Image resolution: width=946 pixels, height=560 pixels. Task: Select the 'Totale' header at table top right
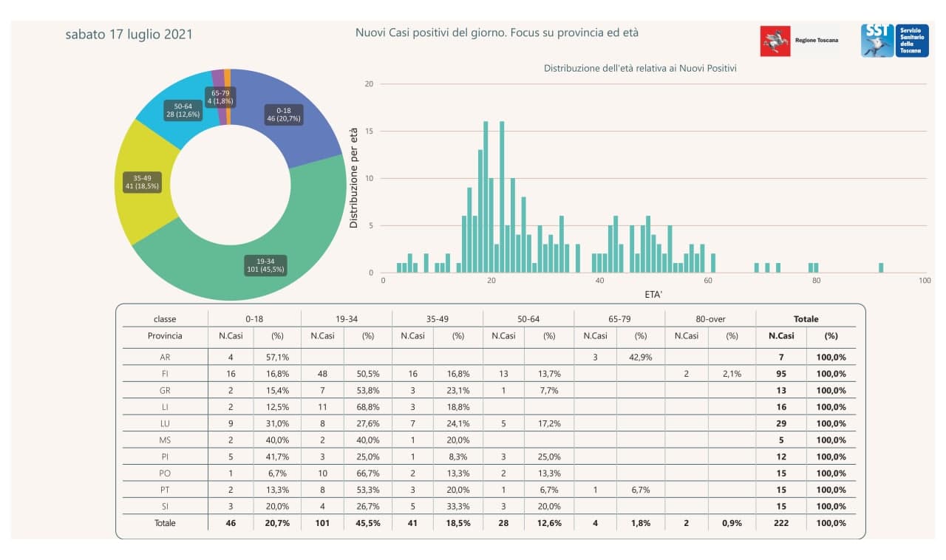tap(806, 319)
